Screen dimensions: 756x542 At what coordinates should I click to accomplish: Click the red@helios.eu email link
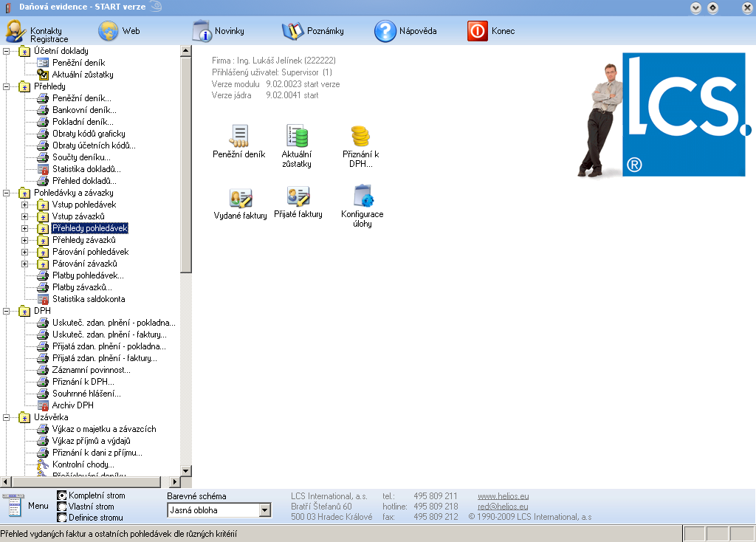click(x=503, y=507)
